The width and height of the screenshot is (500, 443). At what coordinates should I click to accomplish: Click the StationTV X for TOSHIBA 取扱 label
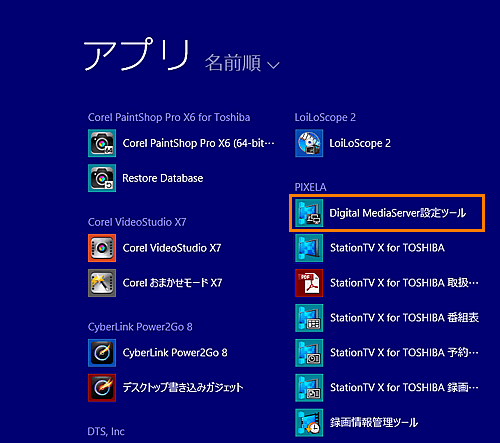pyautogui.click(x=404, y=283)
